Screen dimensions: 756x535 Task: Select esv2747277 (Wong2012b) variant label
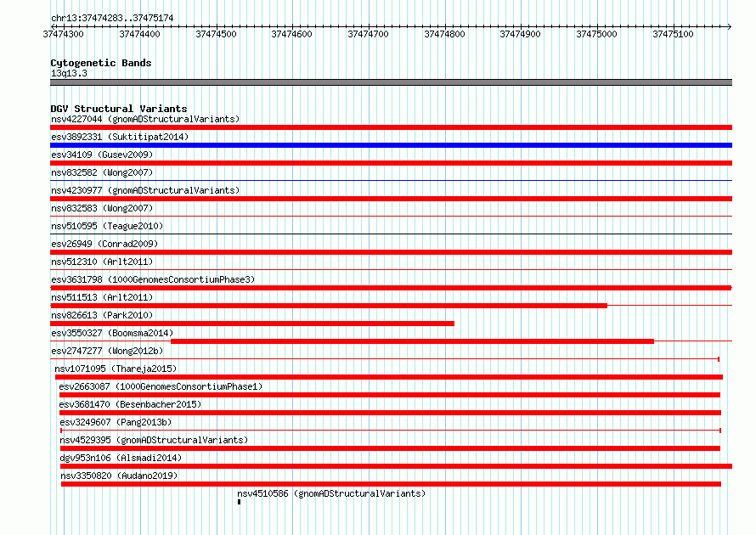click(107, 351)
